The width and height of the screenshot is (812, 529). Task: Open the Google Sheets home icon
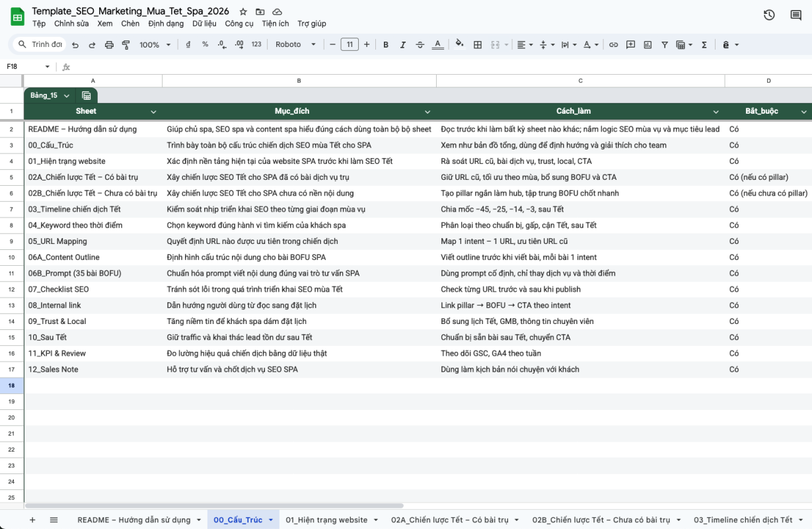pos(18,17)
